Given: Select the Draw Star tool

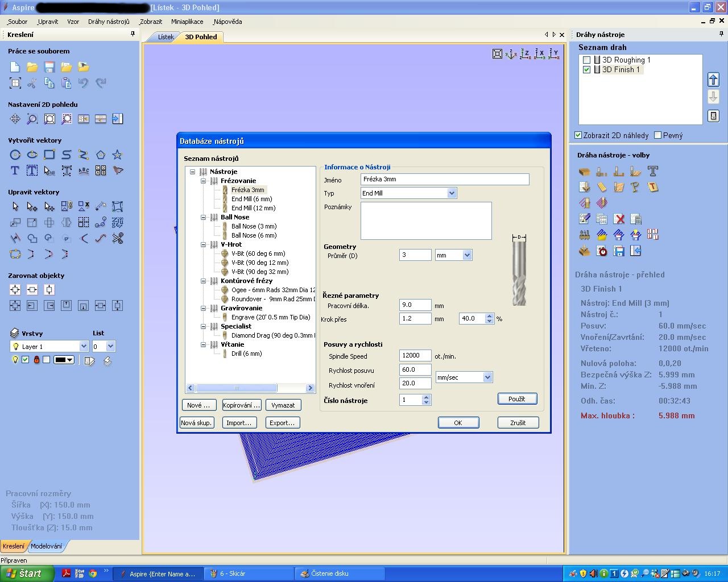Looking at the screenshot, I should point(117,155).
